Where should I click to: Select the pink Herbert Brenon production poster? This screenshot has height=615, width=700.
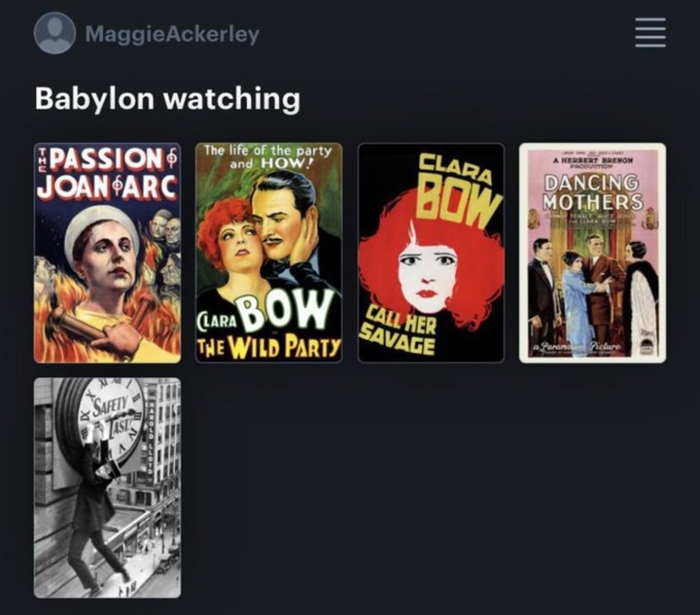tap(592, 253)
